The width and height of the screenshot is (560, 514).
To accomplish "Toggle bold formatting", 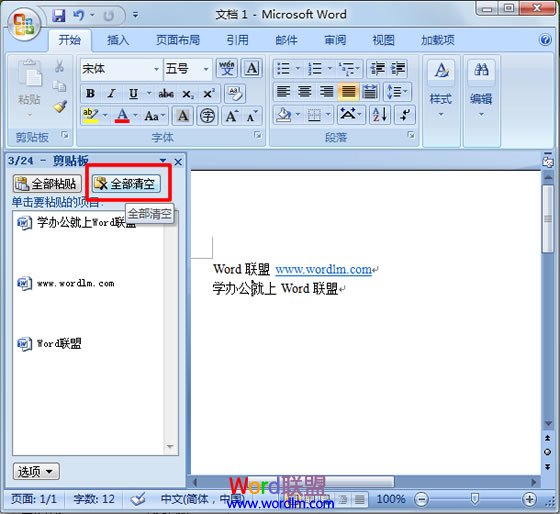I will (90, 94).
